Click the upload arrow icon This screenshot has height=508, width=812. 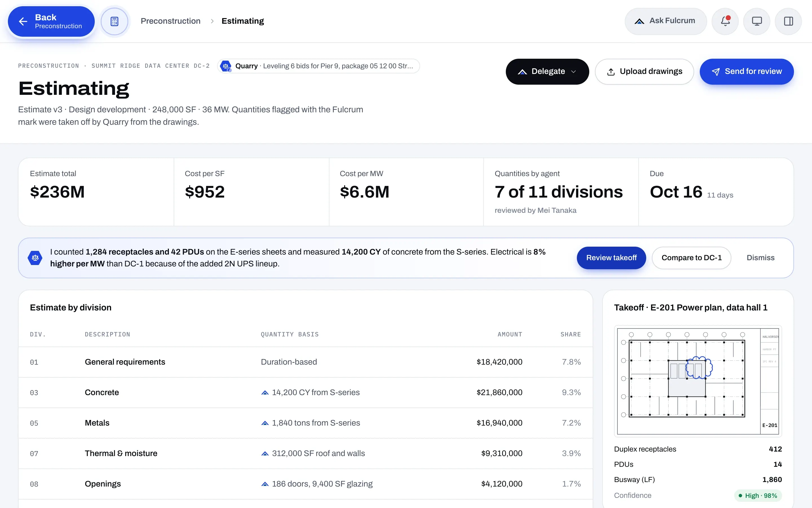click(x=611, y=72)
